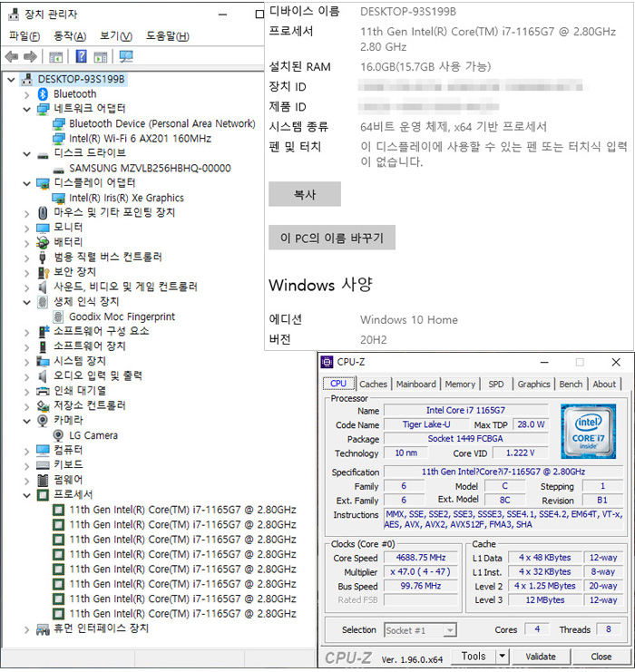Open the 도움말(H) menu

167,36
